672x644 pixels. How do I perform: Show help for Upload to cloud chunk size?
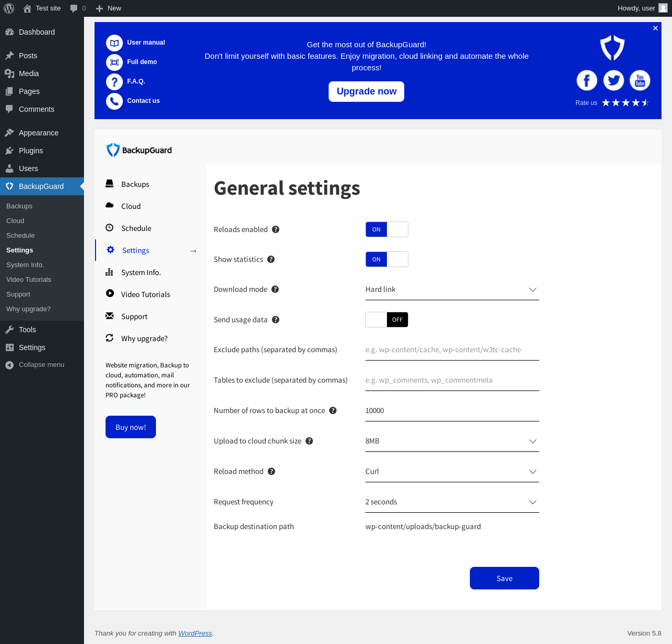[309, 441]
